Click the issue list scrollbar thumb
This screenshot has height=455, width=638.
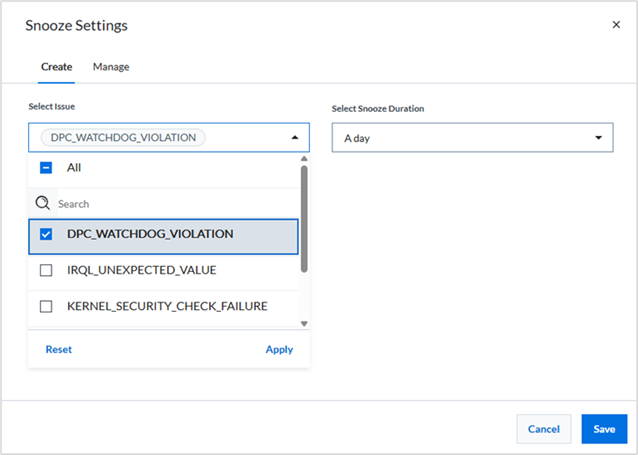pyautogui.click(x=304, y=219)
